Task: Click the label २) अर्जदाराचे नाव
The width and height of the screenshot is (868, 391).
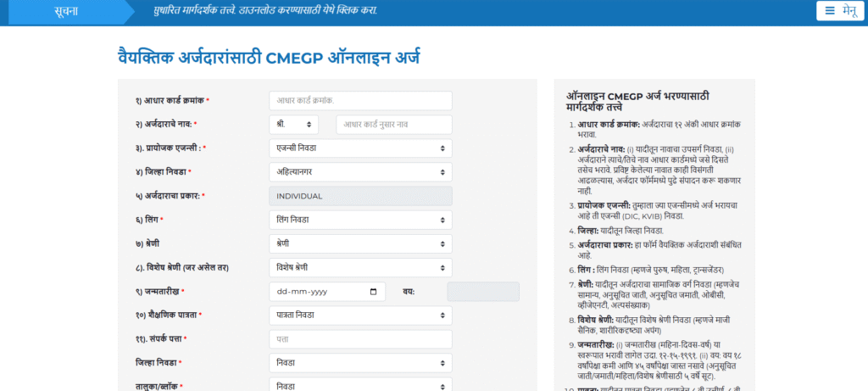Action: click(x=166, y=125)
